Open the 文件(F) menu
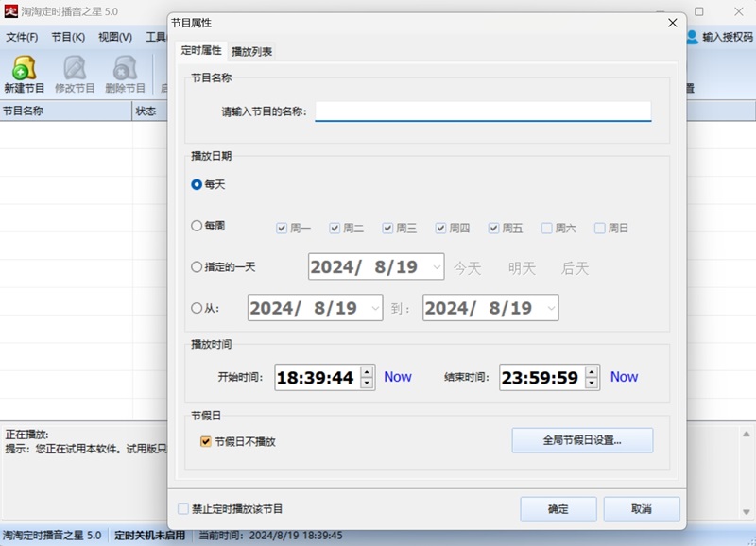Screen dimensions: 756x546 (x=22, y=37)
